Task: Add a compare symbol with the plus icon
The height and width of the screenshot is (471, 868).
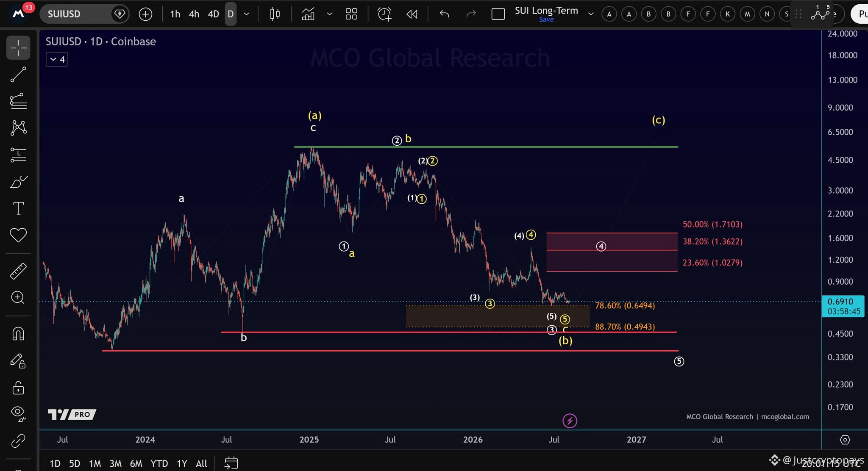Action: click(145, 14)
